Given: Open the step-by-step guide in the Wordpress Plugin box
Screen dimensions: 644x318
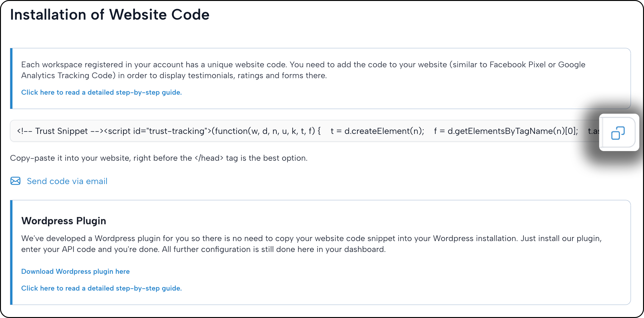Looking at the screenshot, I should [x=101, y=288].
